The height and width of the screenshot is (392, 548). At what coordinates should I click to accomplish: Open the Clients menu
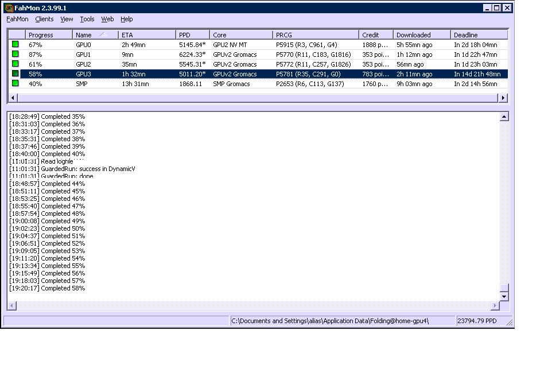44,20
